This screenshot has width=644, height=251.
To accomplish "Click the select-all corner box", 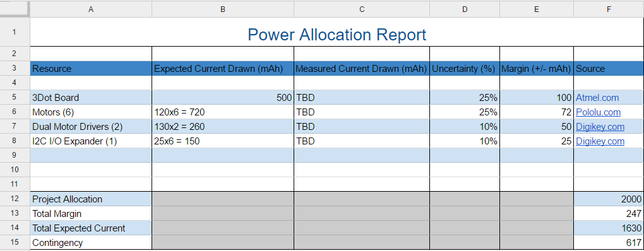I will click(x=15, y=9).
